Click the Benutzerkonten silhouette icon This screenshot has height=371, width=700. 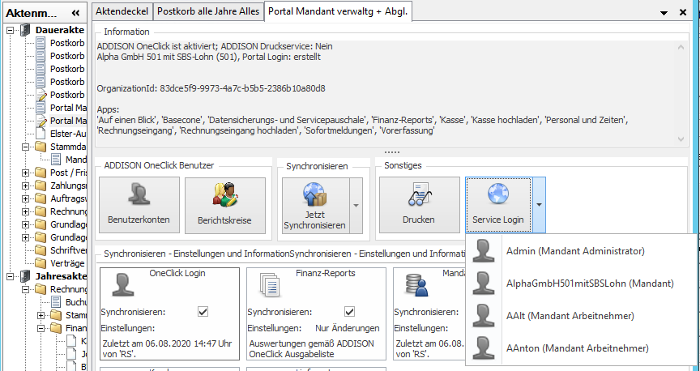(139, 195)
